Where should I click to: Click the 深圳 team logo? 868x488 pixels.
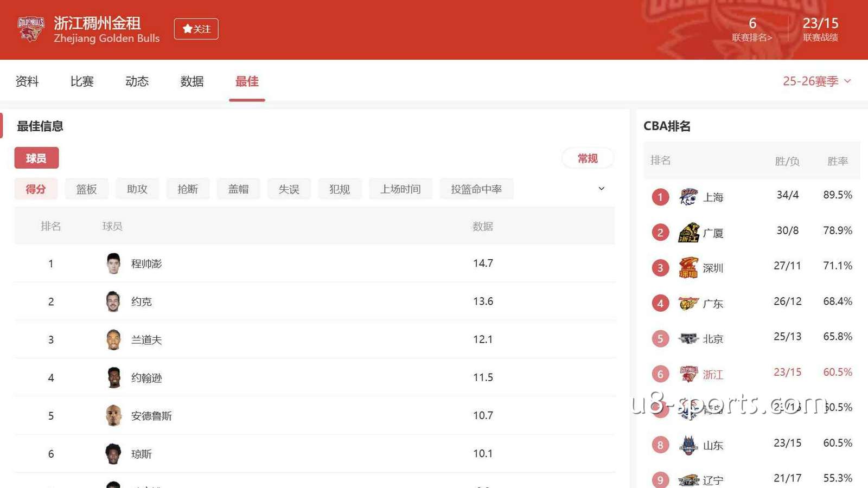click(x=688, y=267)
